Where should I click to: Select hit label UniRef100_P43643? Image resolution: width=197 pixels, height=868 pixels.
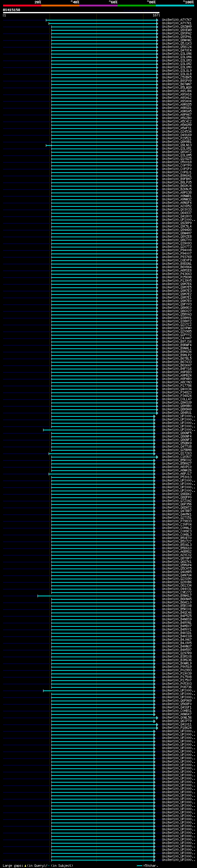pyautogui.click(x=177, y=274)
